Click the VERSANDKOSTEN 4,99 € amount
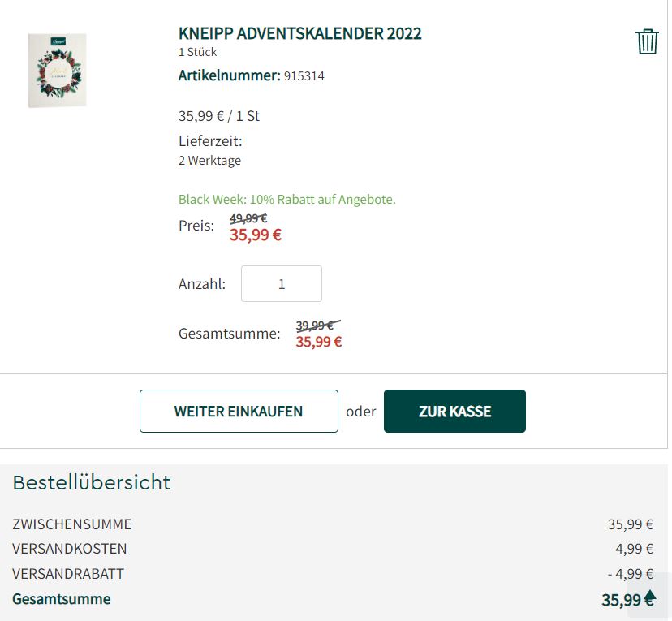Screen dimensions: 672x621 click(x=635, y=549)
